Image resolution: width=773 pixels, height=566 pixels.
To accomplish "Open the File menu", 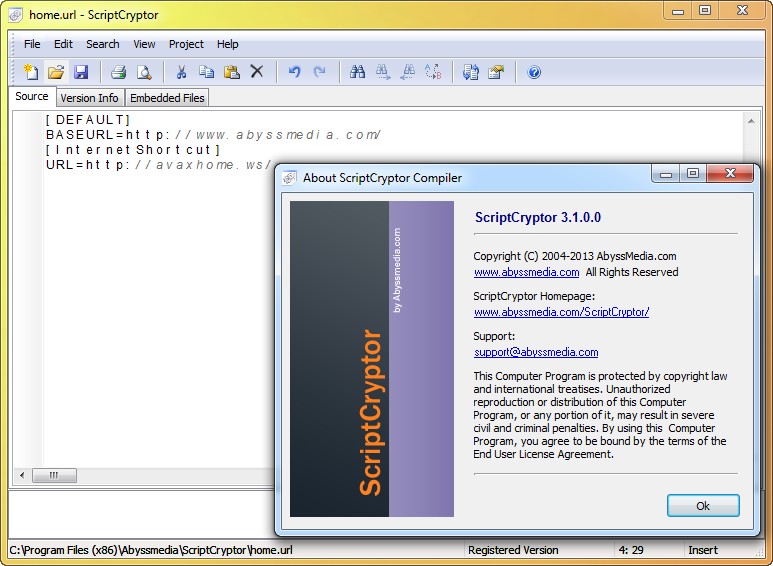I will click(x=32, y=44).
